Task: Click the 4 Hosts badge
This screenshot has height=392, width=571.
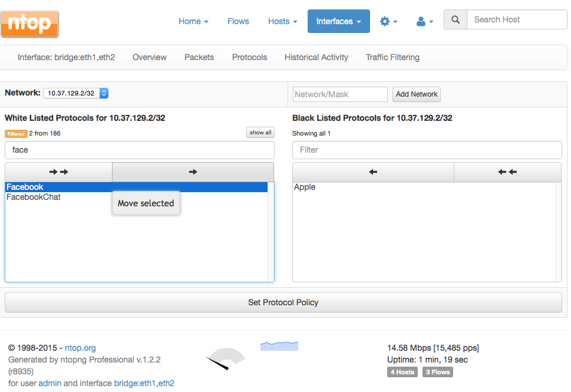Action: point(402,372)
